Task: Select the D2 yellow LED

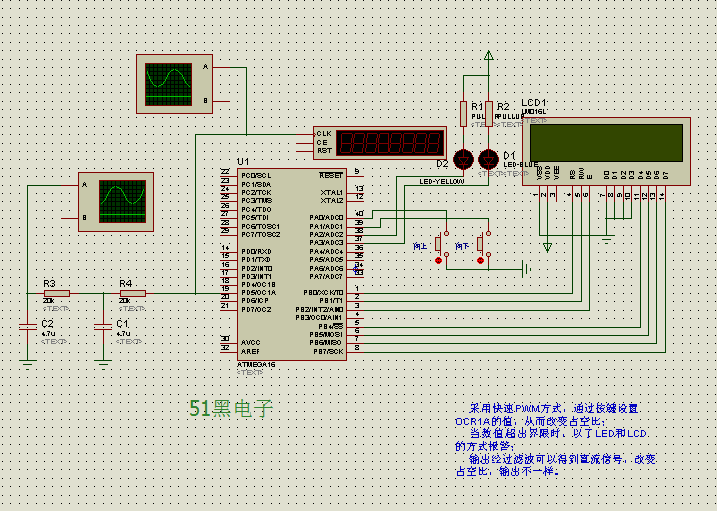Action: [x=463, y=160]
